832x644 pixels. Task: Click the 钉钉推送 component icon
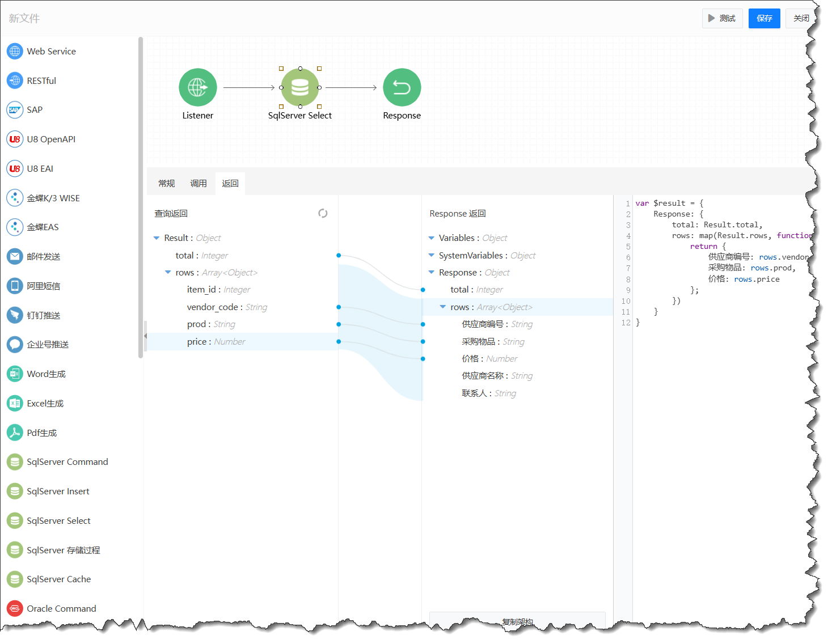(x=15, y=315)
